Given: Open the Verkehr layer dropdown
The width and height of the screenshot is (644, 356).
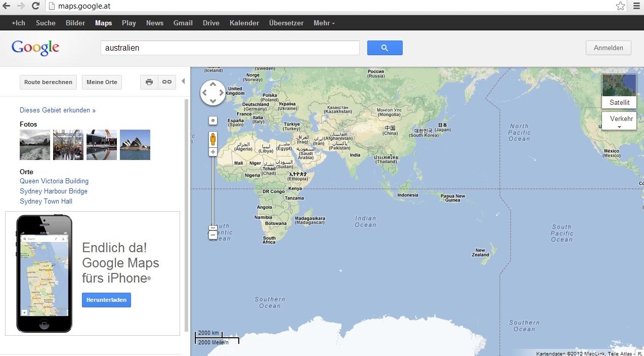Looking at the screenshot, I should coord(619,121).
